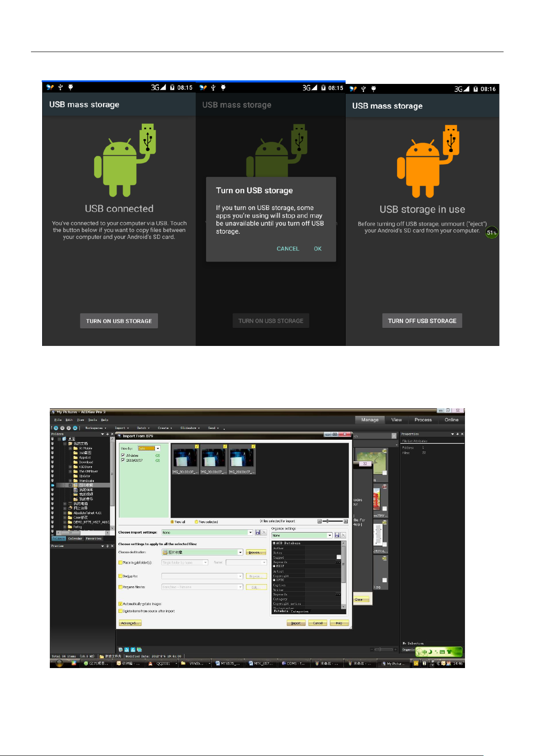
Task: Open the Workspaces toolbar dropdown
Action: [x=96, y=428]
